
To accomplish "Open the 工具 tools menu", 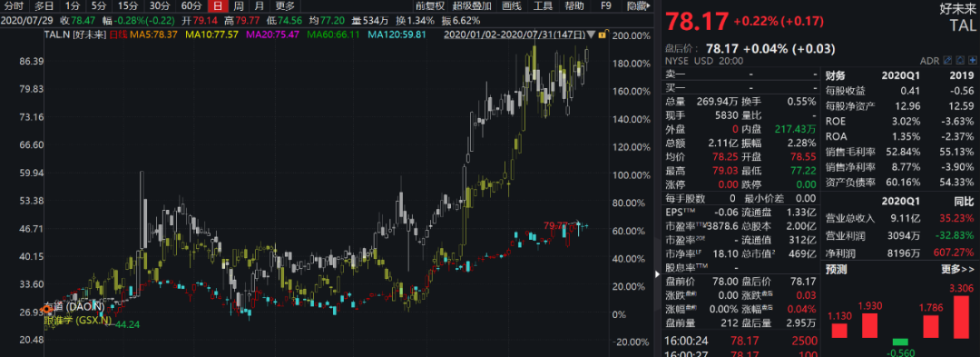I will tap(543, 6).
